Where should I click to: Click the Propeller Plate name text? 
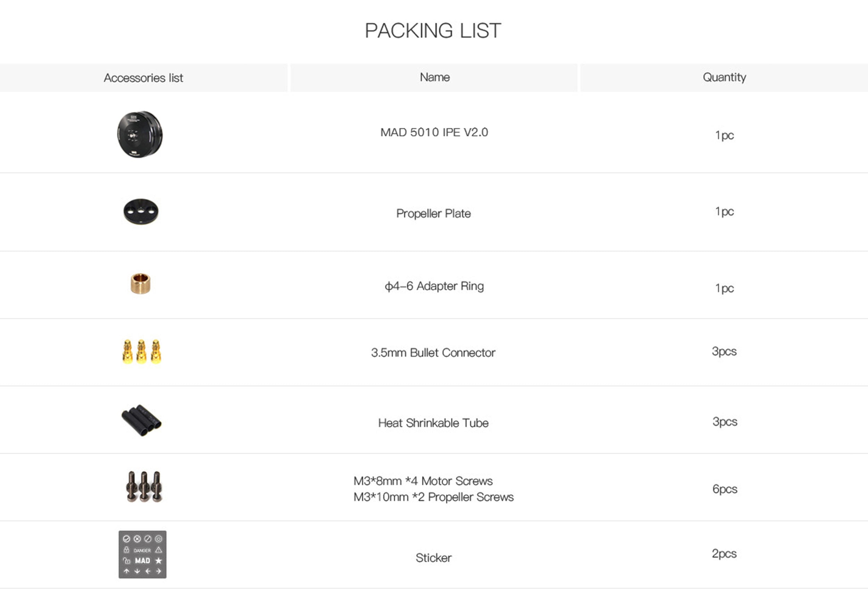434,214
